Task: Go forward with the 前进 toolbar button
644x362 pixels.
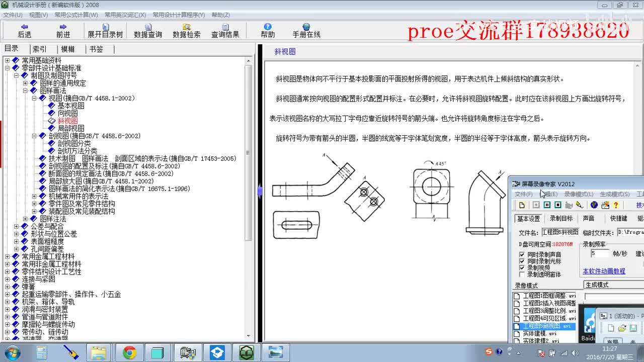Action: point(63,31)
